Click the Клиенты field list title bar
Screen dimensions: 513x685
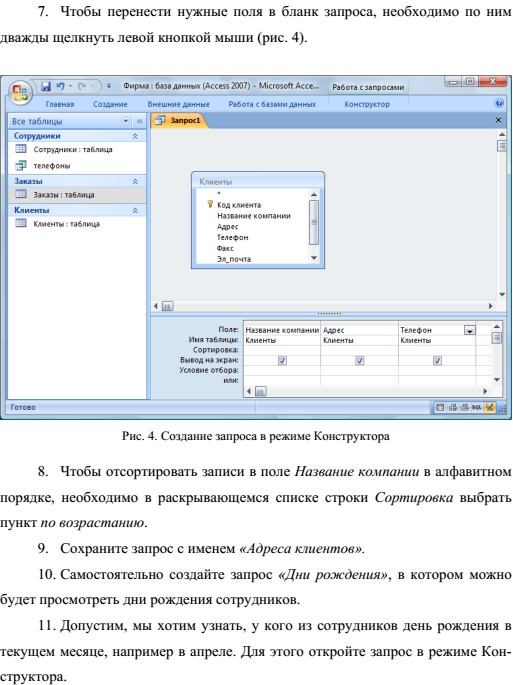pos(258,181)
